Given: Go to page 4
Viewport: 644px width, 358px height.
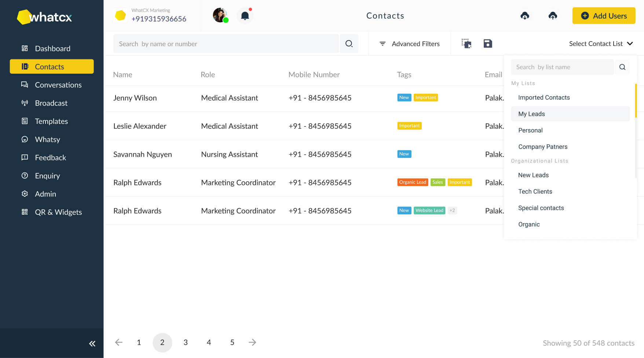Looking at the screenshot, I should (x=209, y=342).
